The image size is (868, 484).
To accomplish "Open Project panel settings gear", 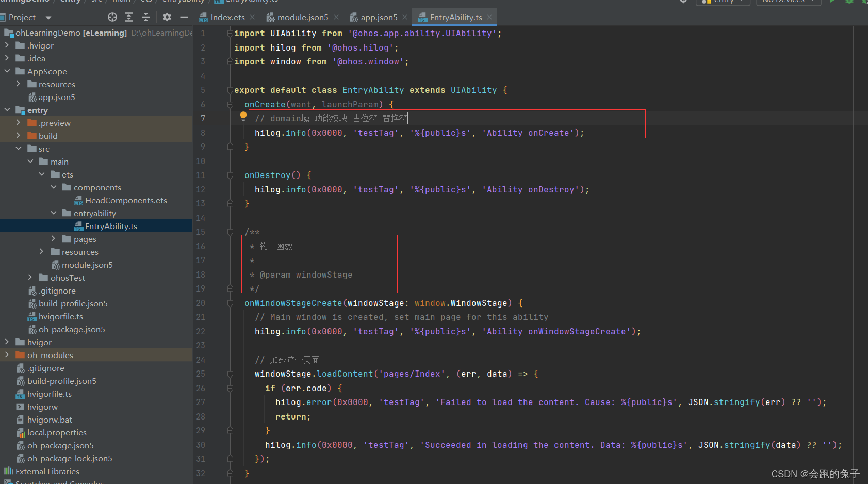I will coord(167,17).
